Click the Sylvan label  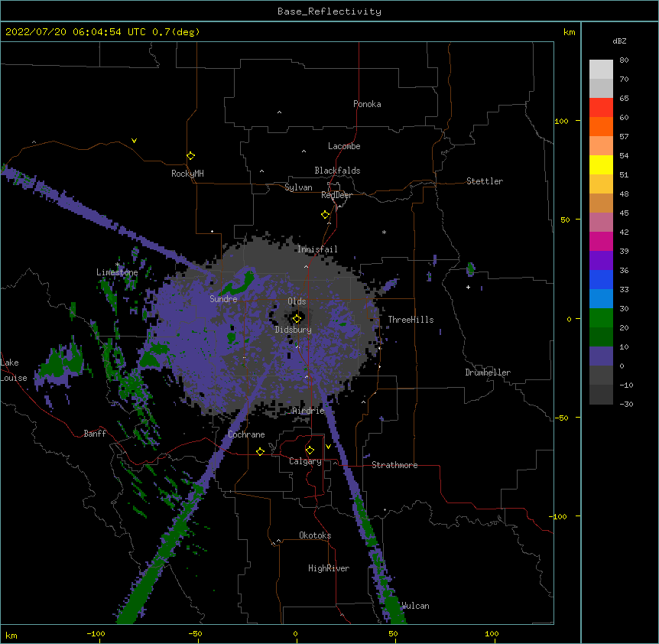[298, 187]
